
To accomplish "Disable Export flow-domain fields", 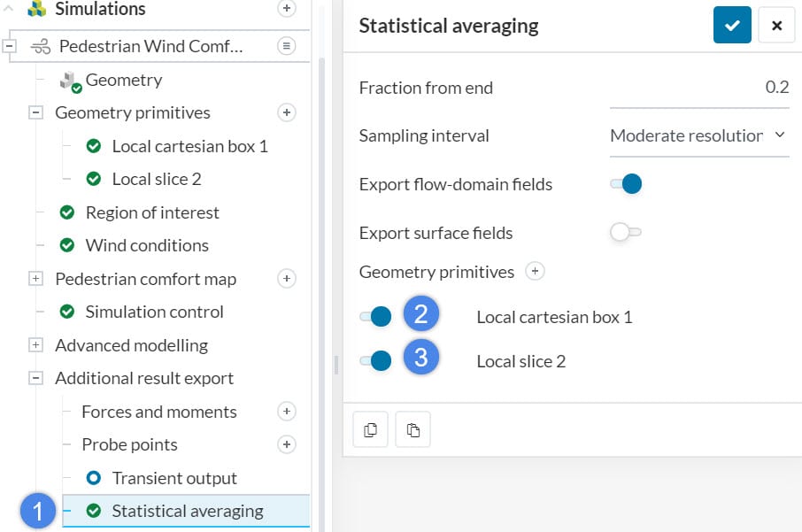I will 626,183.
